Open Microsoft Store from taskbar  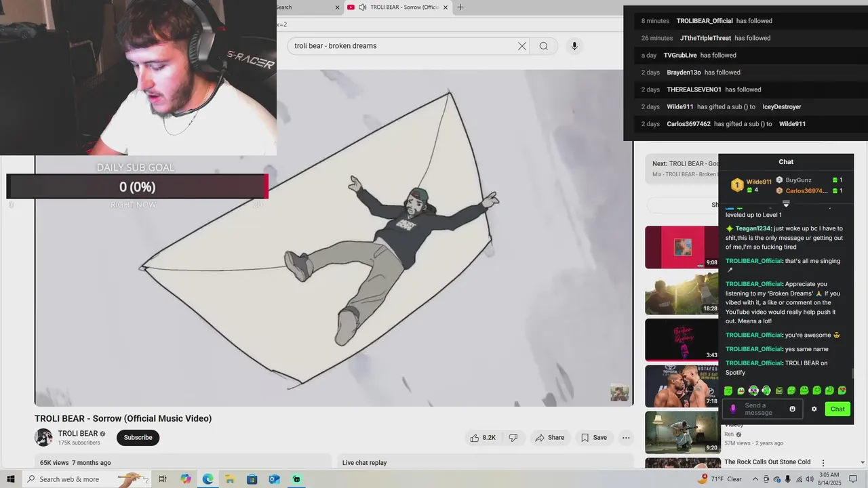252,479
